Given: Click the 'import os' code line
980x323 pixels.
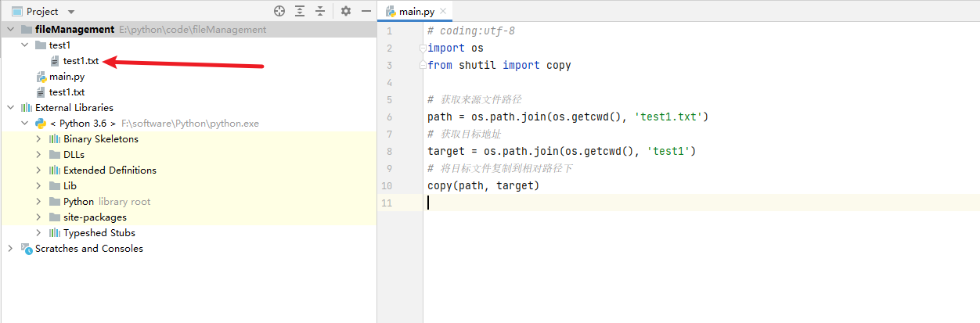Looking at the screenshot, I should [x=456, y=48].
